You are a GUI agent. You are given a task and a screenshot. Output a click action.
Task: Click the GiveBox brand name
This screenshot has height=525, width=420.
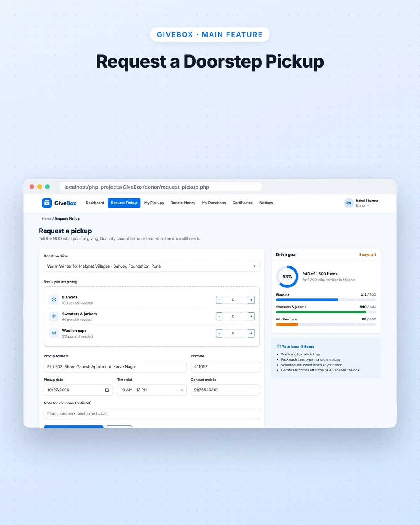tap(65, 203)
